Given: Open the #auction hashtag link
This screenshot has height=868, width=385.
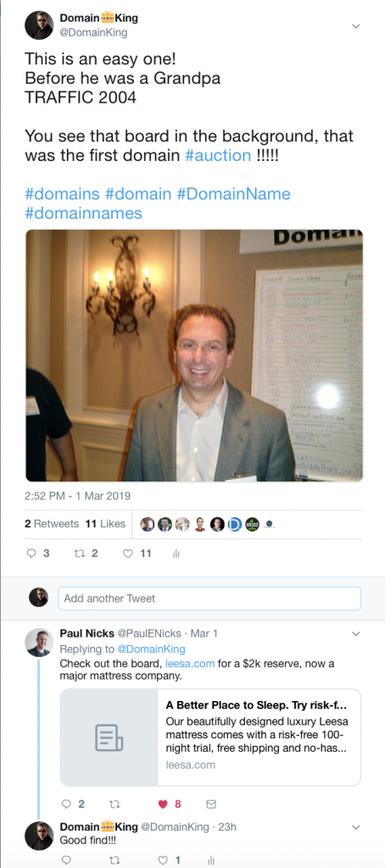Looking at the screenshot, I should coord(218,156).
